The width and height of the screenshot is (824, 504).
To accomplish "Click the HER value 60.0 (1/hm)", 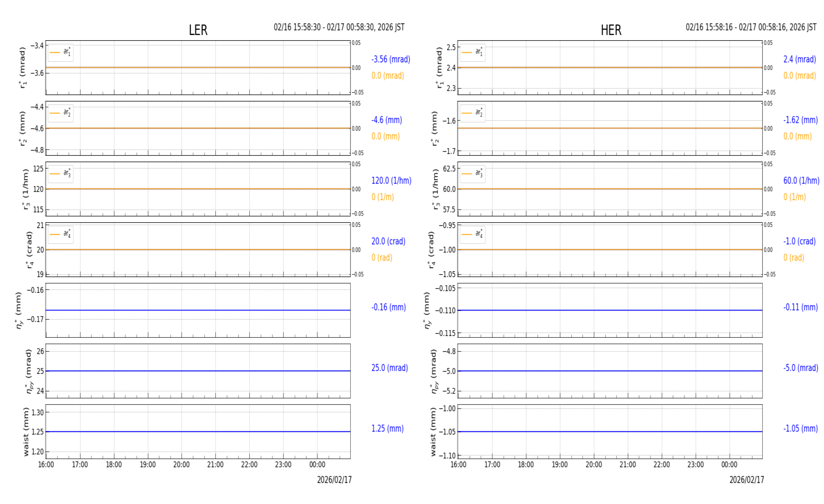I will pos(801,181).
